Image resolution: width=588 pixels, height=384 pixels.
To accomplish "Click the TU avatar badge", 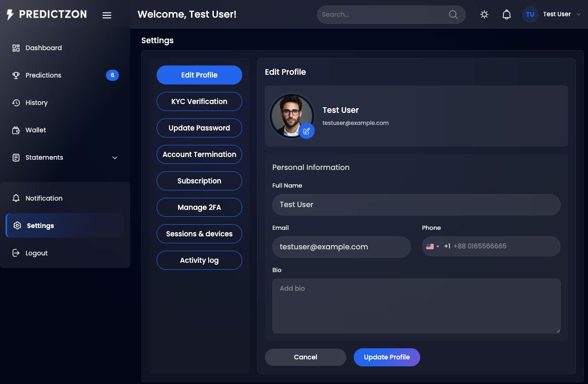I will tap(530, 14).
